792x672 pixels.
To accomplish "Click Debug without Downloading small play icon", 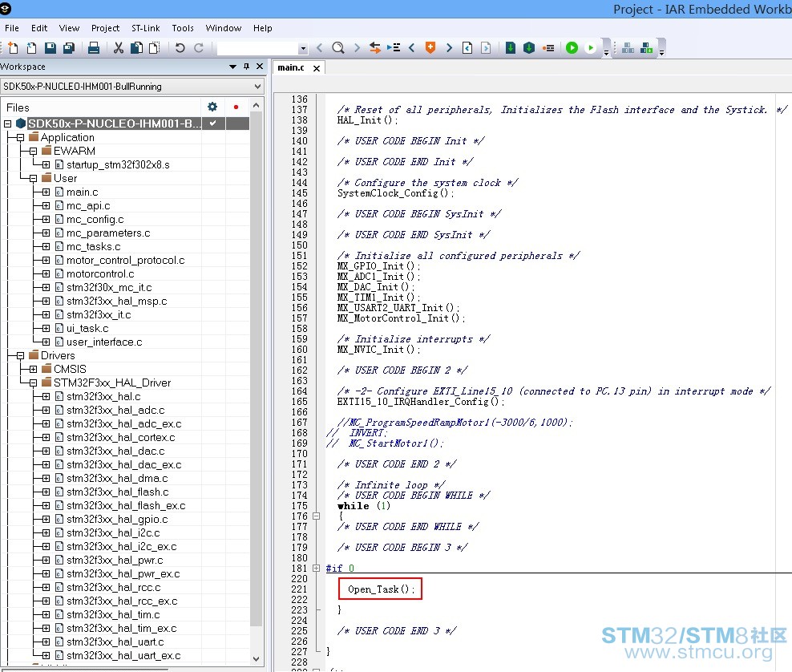I will [590, 48].
